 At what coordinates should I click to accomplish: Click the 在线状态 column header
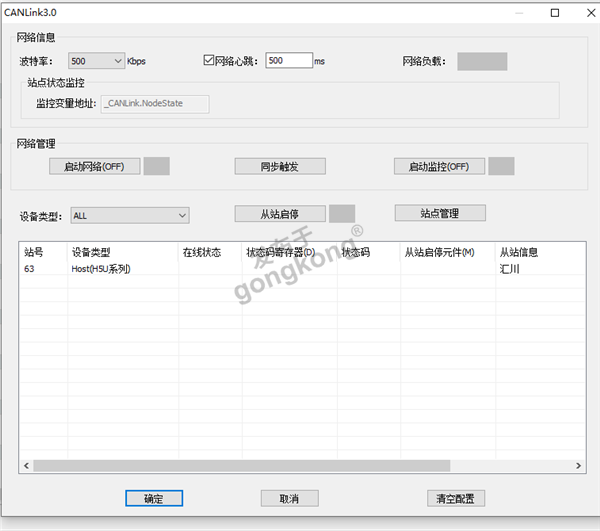point(201,253)
